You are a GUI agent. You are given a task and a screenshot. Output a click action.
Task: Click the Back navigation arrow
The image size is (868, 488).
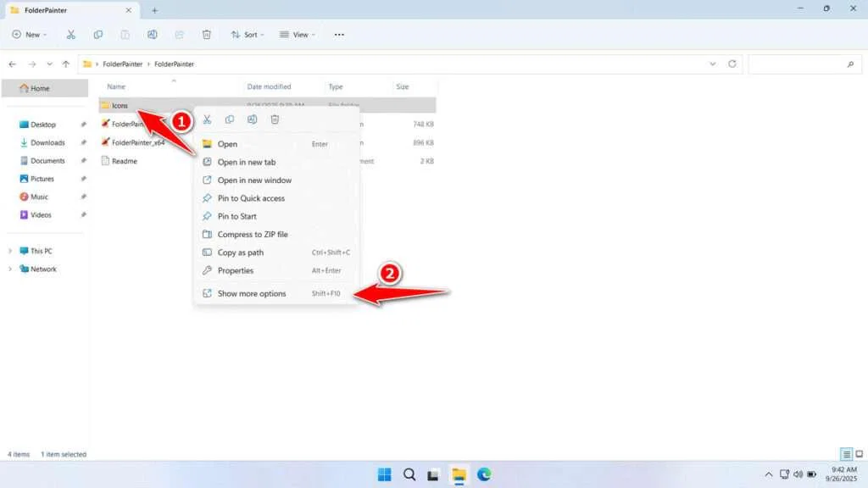(x=12, y=64)
